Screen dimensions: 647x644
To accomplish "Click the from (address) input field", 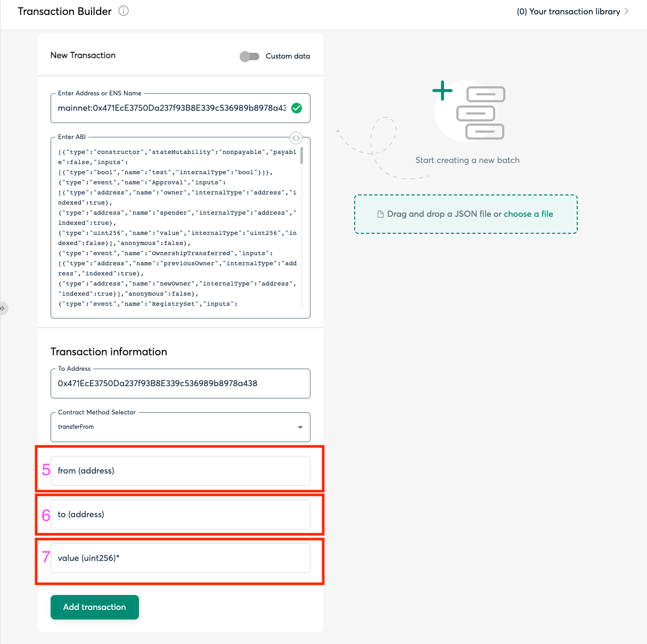I will (180, 471).
